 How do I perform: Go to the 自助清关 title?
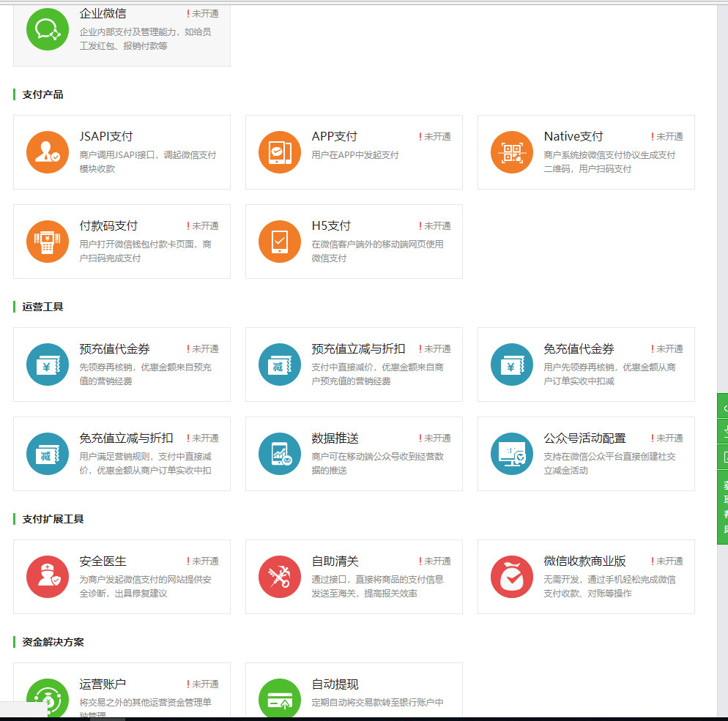point(335,561)
